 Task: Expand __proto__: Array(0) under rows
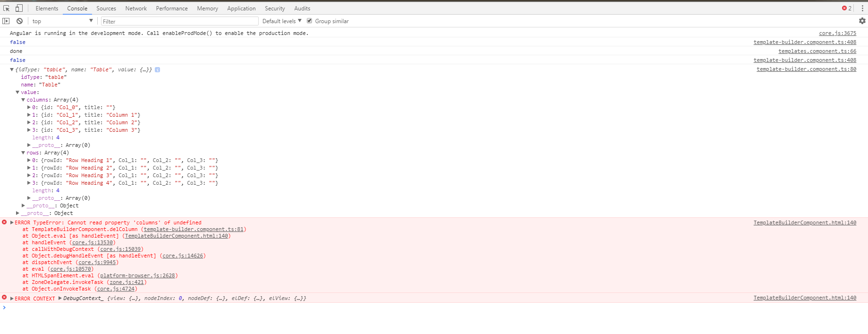coord(29,198)
